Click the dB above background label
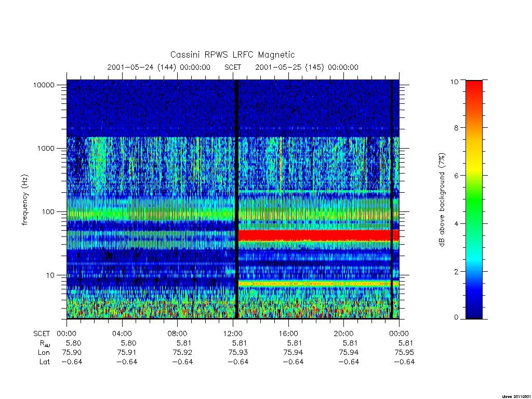 pyautogui.click(x=442, y=199)
